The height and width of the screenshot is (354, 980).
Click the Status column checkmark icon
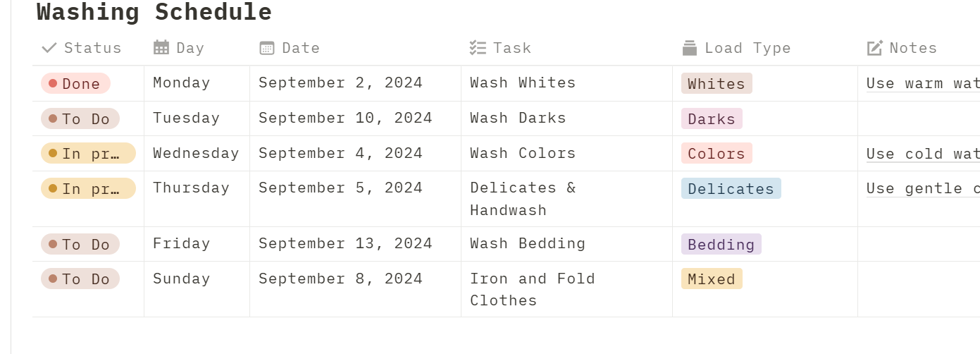pos(49,48)
